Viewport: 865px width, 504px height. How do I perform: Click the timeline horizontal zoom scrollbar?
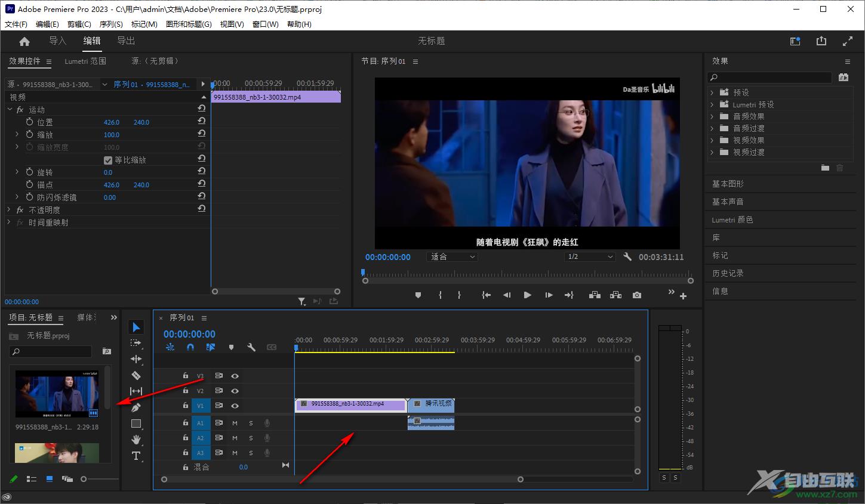[x=342, y=479]
